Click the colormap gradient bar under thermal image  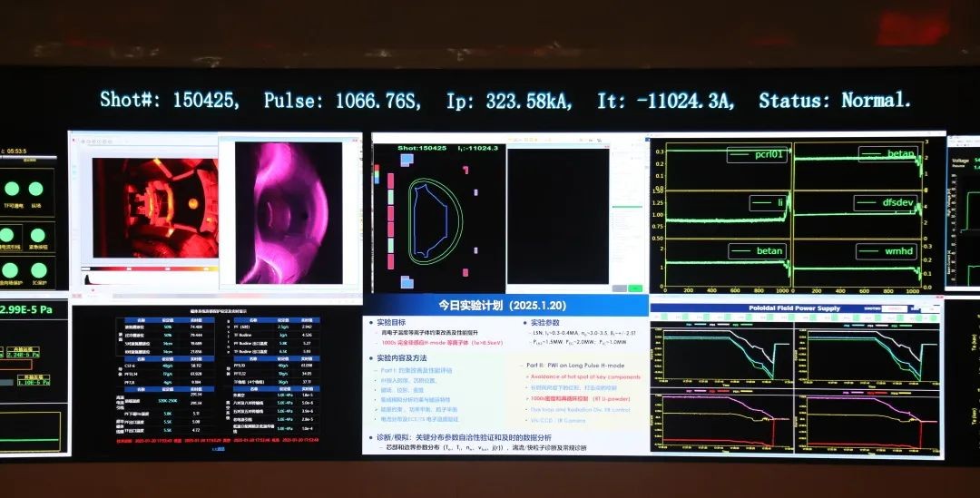pos(148,269)
